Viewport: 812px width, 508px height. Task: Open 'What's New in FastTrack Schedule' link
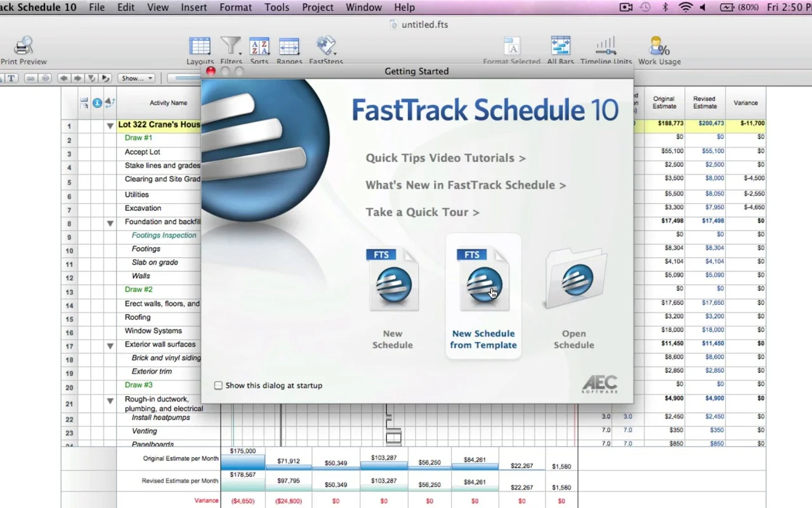pos(466,185)
